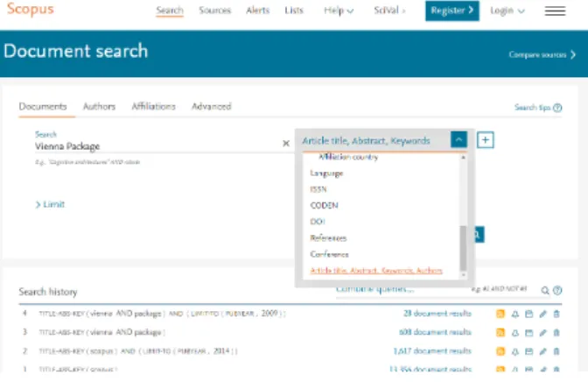
Task: Add a search field with plus icon
Action: click(x=486, y=140)
